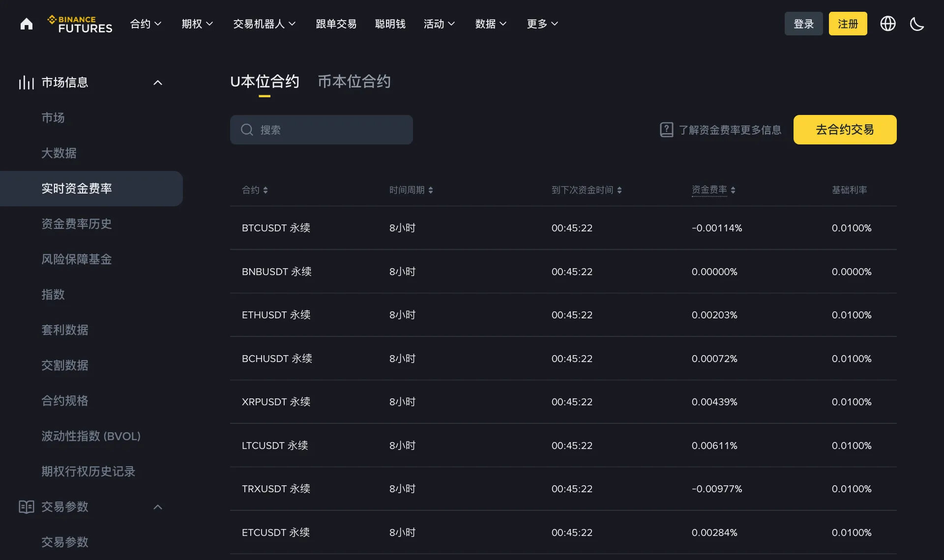Image resolution: width=944 pixels, height=560 pixels.
Task: Open 跟单交易 in the top navigation
Action: (336, 24)
